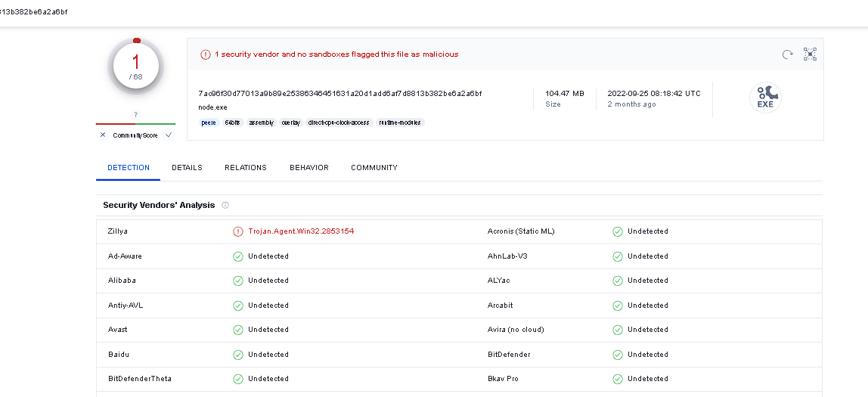The width and height of the screenshot is (868, 397).
Task: Click the green check icon for Ad-Aware
Action: pos(238,256)
